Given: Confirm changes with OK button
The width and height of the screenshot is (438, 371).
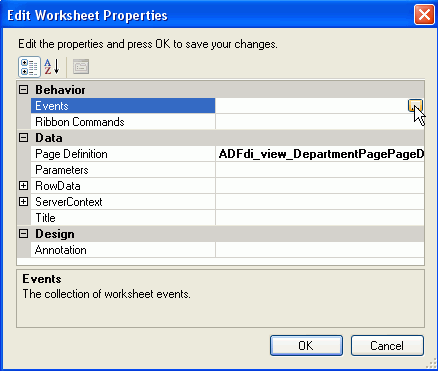Looking at the screenshot, I should [x=306, y=345].
